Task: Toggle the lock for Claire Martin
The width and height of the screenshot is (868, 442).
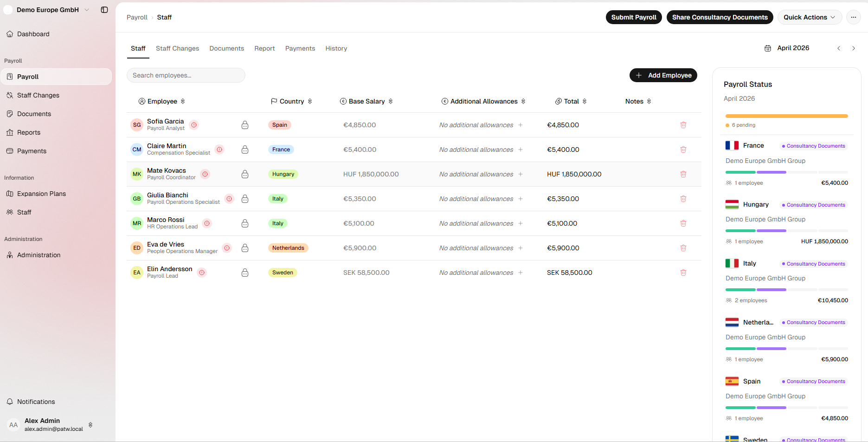Action: pos(245,149)
